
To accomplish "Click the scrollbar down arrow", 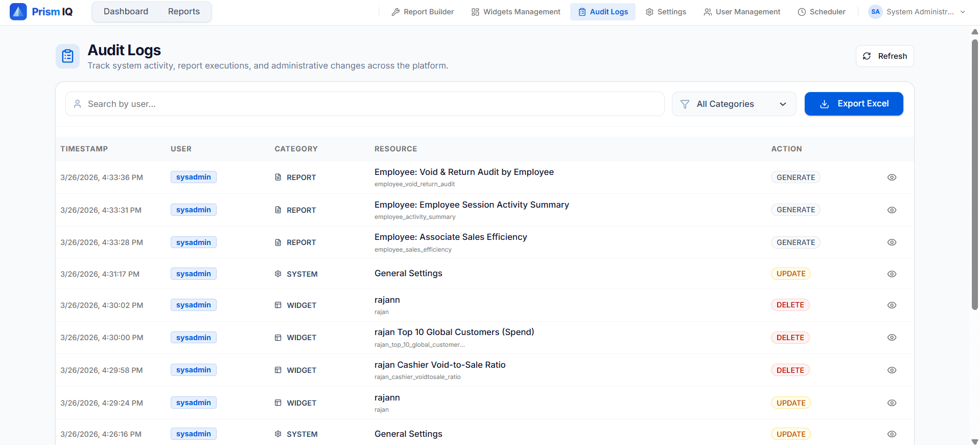I will (974, 441).
